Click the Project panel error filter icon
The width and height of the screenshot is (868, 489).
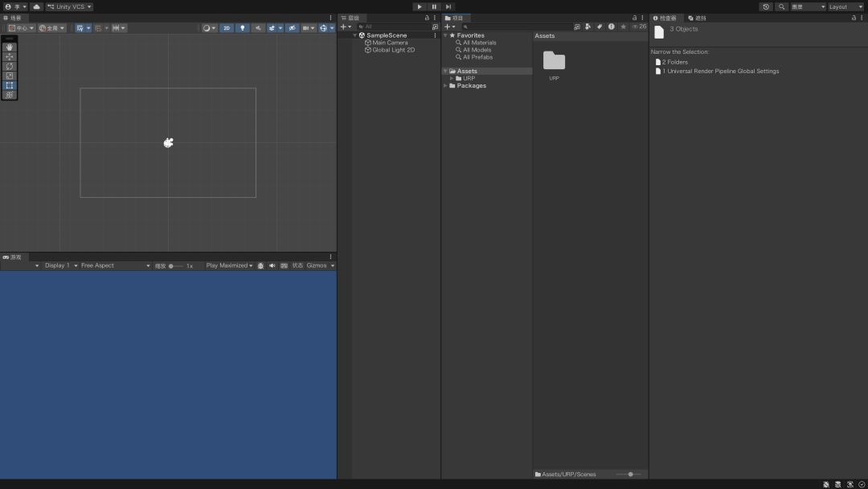(x=611, y=27)
